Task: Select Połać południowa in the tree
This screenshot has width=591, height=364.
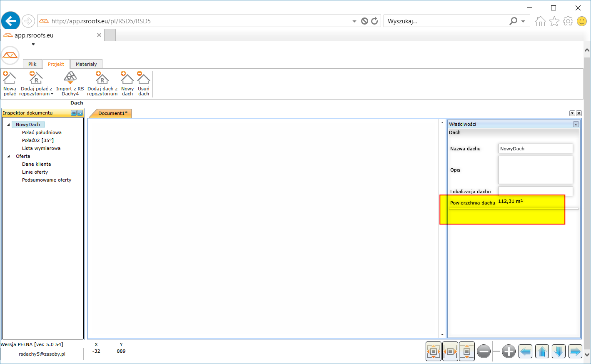Action: point(42,132)
